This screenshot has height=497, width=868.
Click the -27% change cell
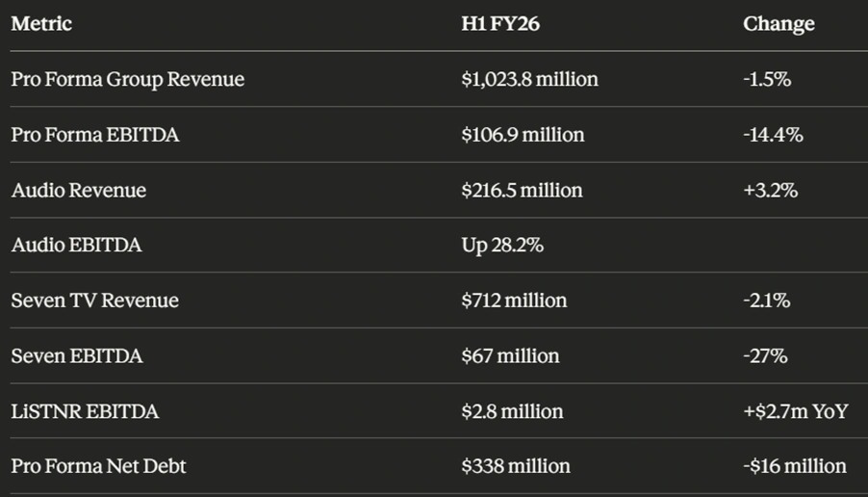coord(765,356)
